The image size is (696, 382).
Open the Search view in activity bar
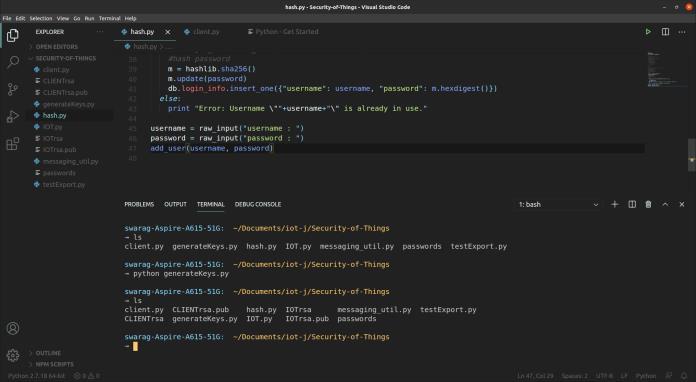point(12,62)
